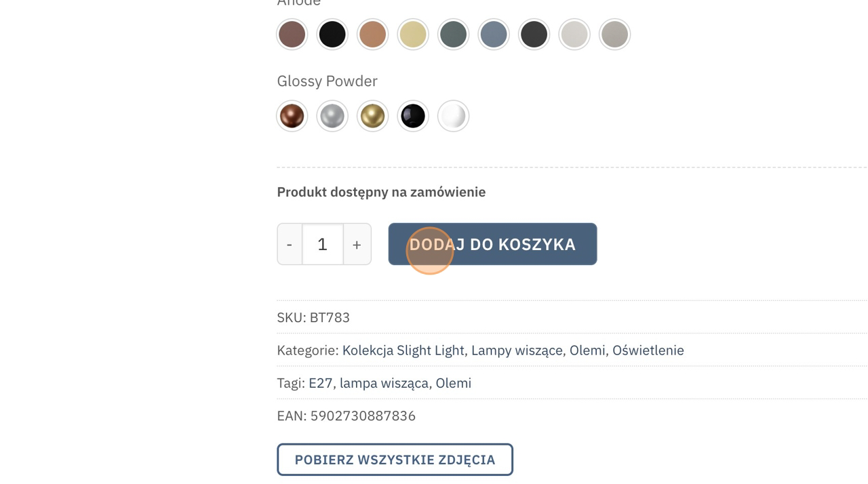
Task: Select the glossy black powder swatch
Action: pyautogui.click(x=413, y=116)
